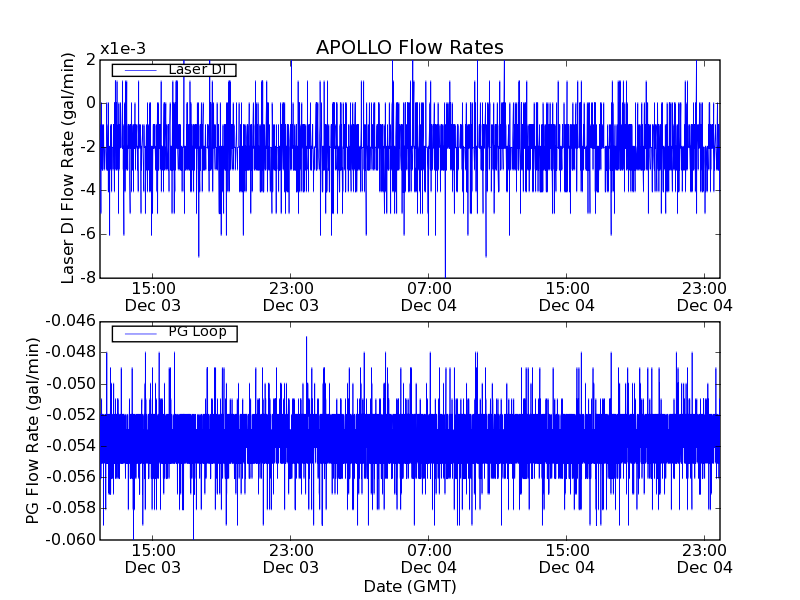This screenshot has width=800, height=600.
Task: Click the 'Laser DI' legend entry
Action: point(174,69)
